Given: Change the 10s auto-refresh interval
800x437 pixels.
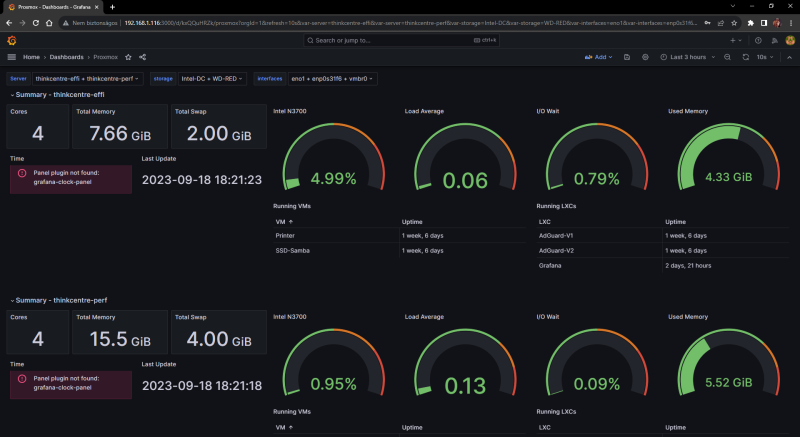Looking at the screenshot, I should (x=765, y=57).
